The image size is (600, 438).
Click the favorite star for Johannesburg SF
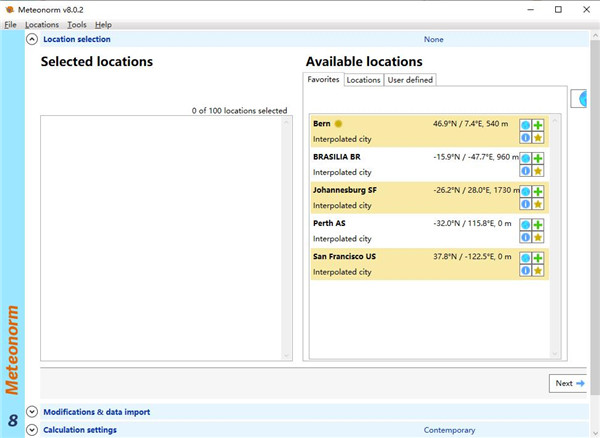click(538, 204)
